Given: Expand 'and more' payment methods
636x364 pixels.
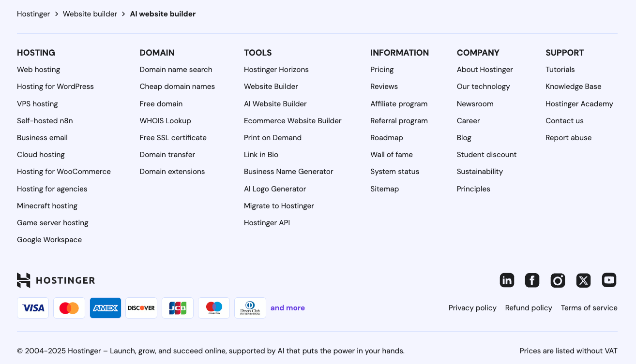Looking at the screenshot, I should [x=288, y=307].
